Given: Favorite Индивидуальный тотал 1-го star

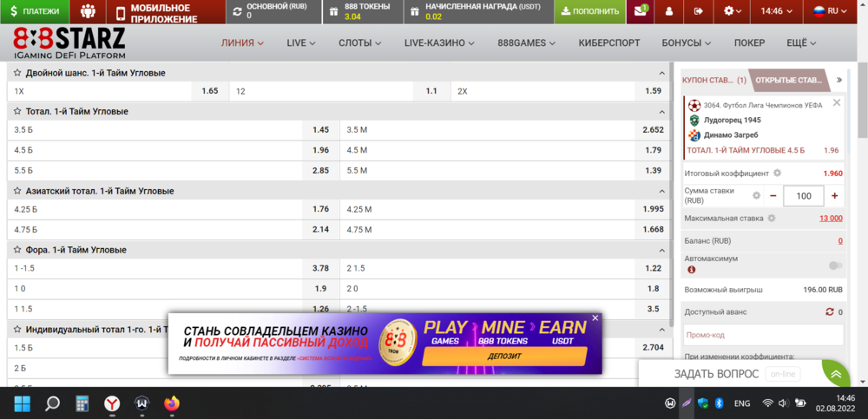Looking at the screenshot, I should pos(17,330).
